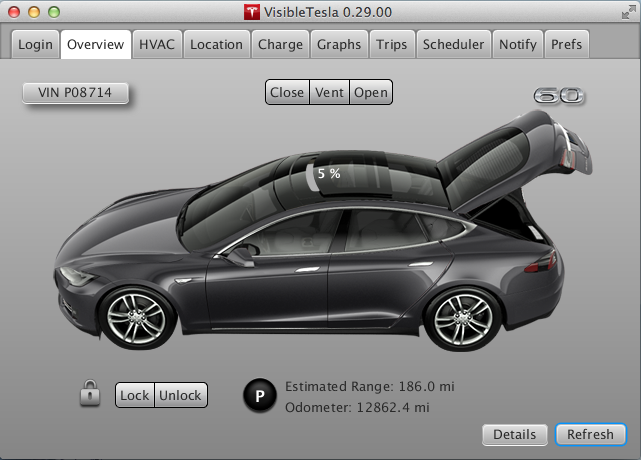
Task: Lock the car with the Lock button
Action: click(x=135, y=395)
